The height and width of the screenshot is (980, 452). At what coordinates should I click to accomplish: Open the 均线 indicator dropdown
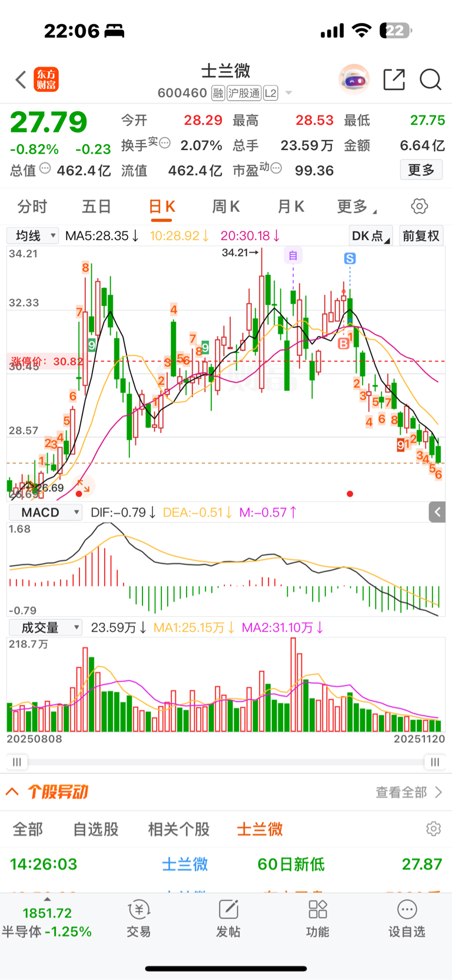click(33, 235)
